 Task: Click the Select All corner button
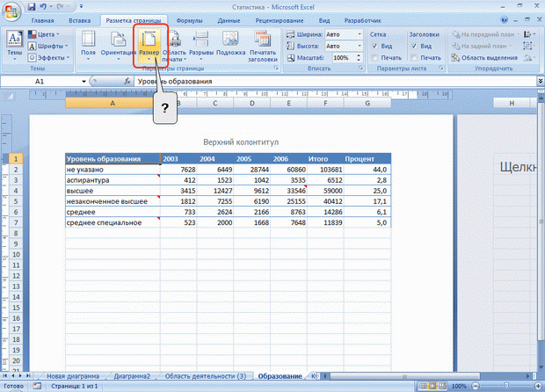click(10, 97)
